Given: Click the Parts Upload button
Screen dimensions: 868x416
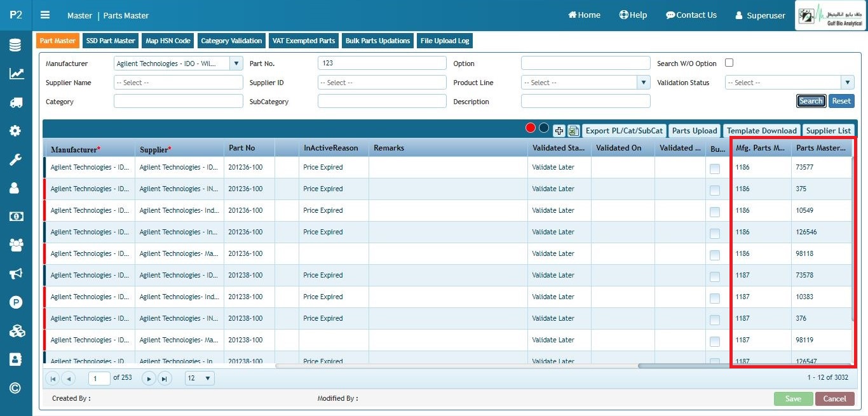Looking at the screenshot, I should tap(695, 130).
